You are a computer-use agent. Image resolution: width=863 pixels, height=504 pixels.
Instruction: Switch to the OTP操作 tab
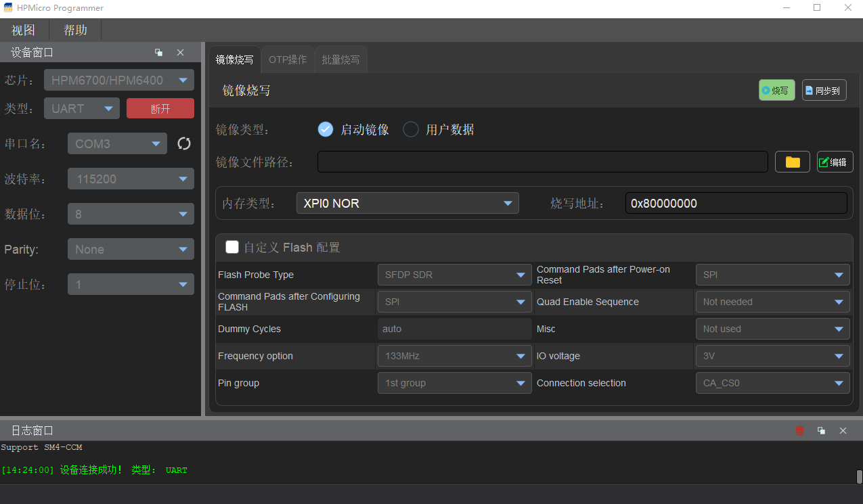point(288,60)
